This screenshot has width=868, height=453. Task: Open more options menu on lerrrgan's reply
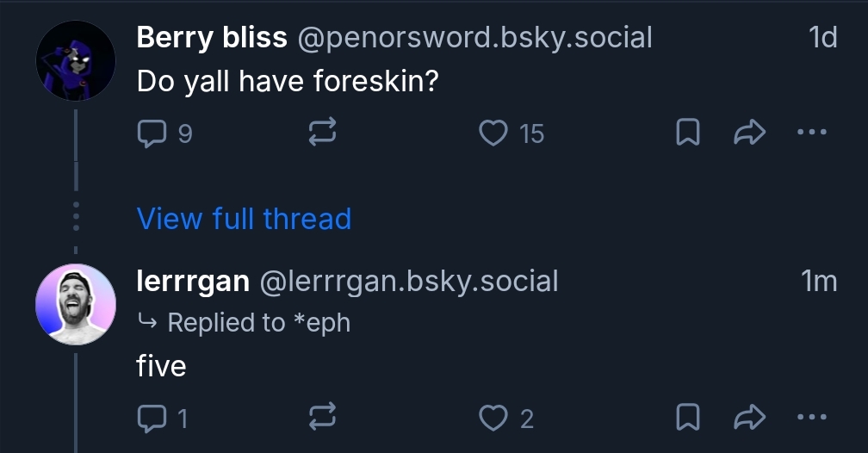(x=811, y=419)
